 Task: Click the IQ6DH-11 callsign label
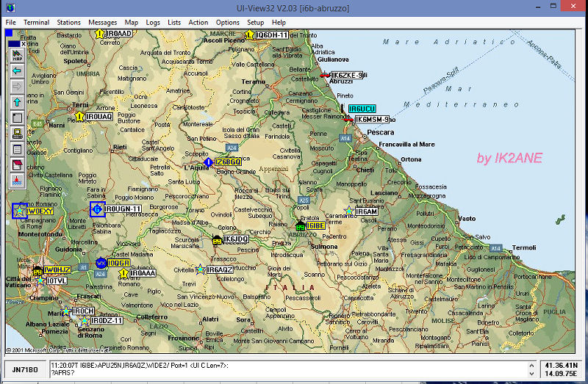click(x=272, y=35)
